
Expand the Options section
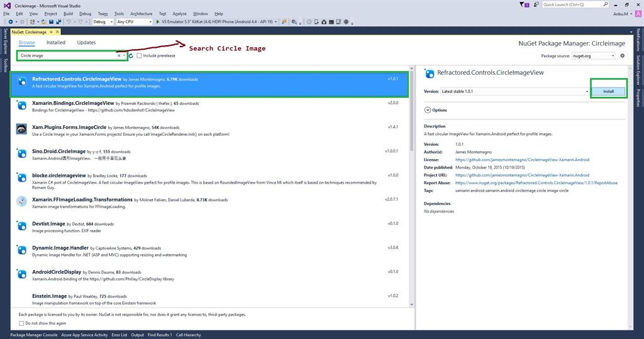(428, 110)
